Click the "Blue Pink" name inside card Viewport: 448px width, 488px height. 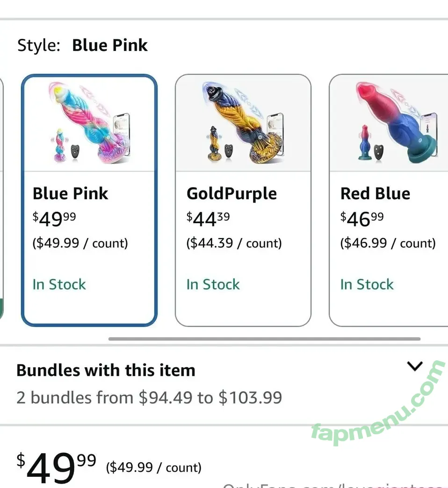70,194
